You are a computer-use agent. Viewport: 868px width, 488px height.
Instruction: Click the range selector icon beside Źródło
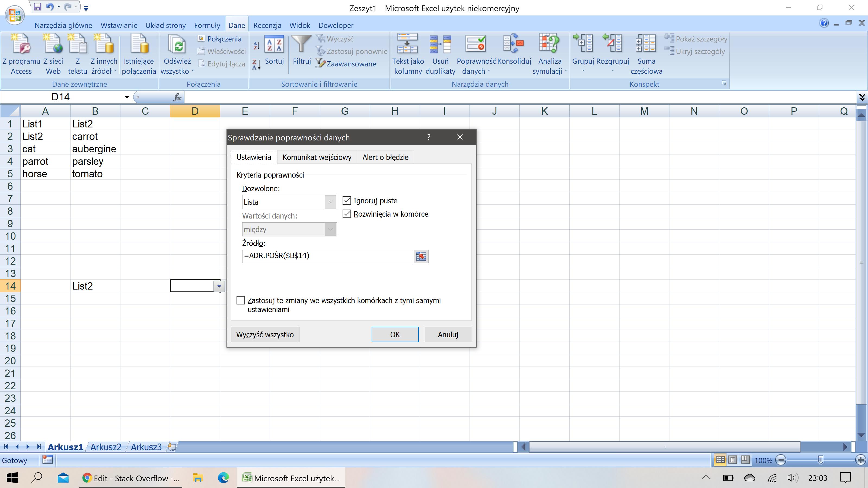coord(421,256)
